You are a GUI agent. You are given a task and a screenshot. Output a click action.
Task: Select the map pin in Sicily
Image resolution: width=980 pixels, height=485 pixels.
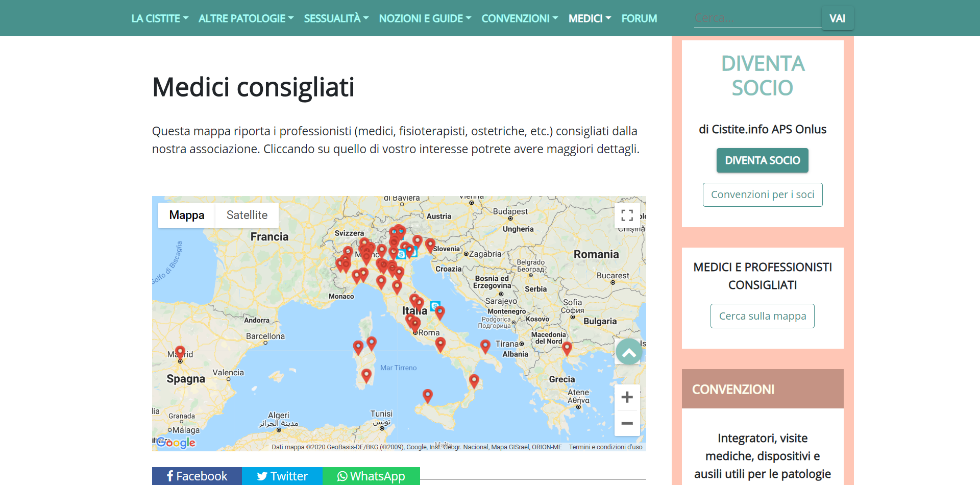[428, 395]
